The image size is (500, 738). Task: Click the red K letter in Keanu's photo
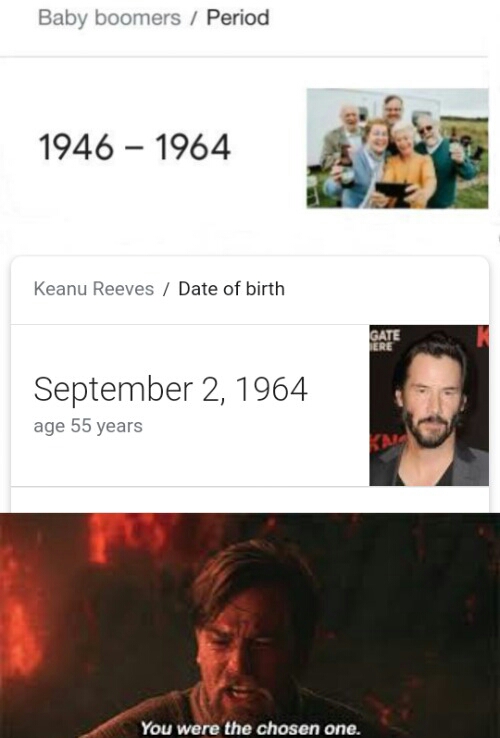(x=482, y=337)
